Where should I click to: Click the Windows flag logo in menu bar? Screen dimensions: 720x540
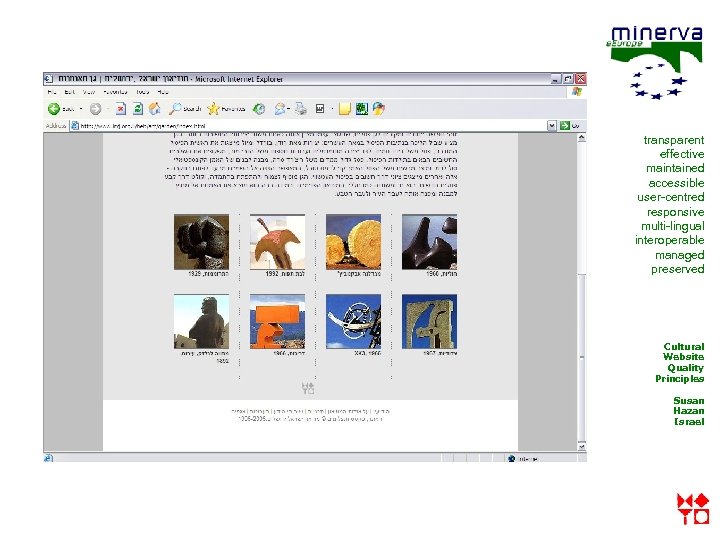577,92
